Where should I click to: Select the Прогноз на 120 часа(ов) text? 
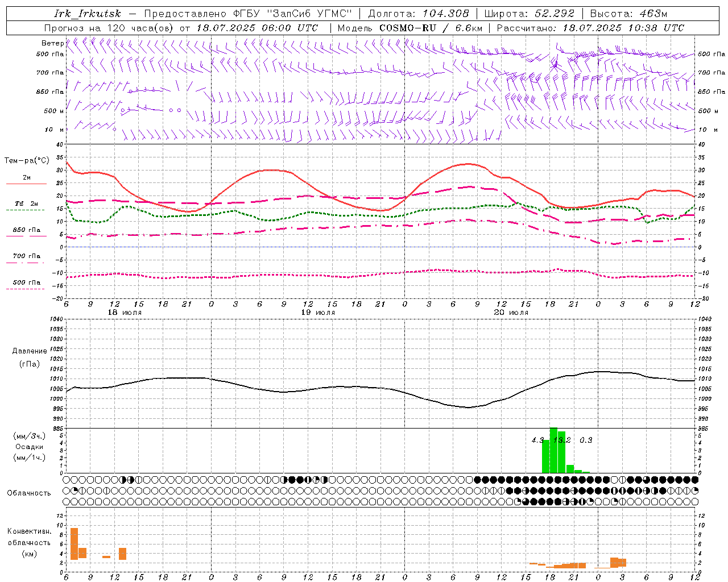click(x=110, y=28)
